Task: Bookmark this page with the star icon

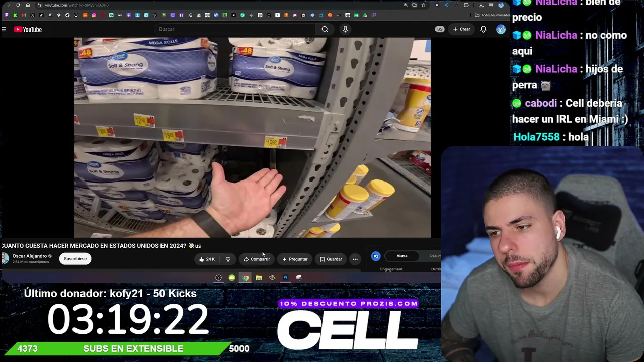Action: tap(423, 5)
